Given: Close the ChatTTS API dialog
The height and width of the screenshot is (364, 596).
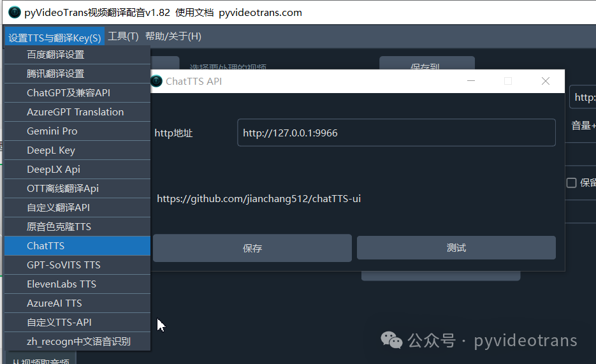Looking at the screenshot, I should tap(546, 81).
